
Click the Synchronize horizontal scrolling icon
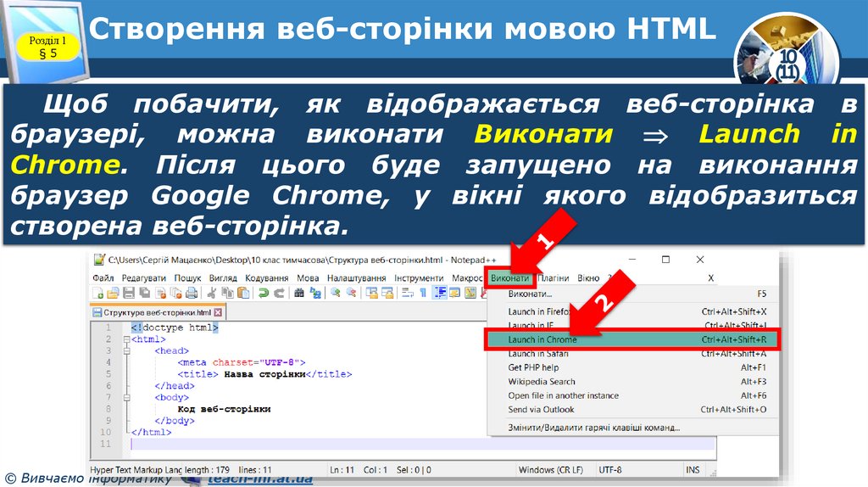click(x=387, y=293)
